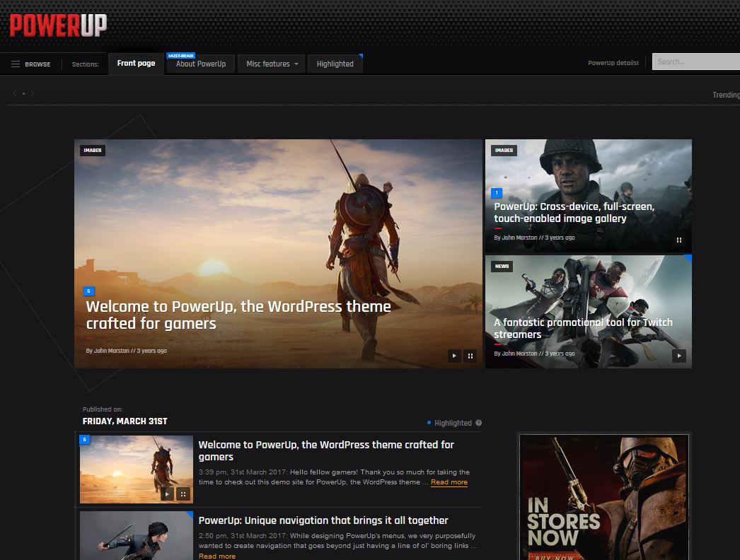Click the BROWSE menu label
The width and height of the screenshot is (740, 560).
37,64
